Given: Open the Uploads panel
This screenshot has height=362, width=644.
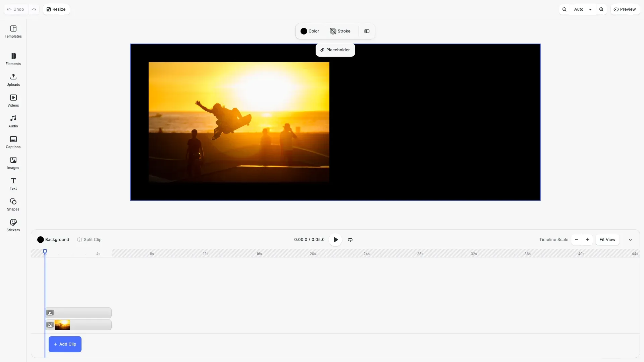Looking at the screenshot, I should (13, 80).
